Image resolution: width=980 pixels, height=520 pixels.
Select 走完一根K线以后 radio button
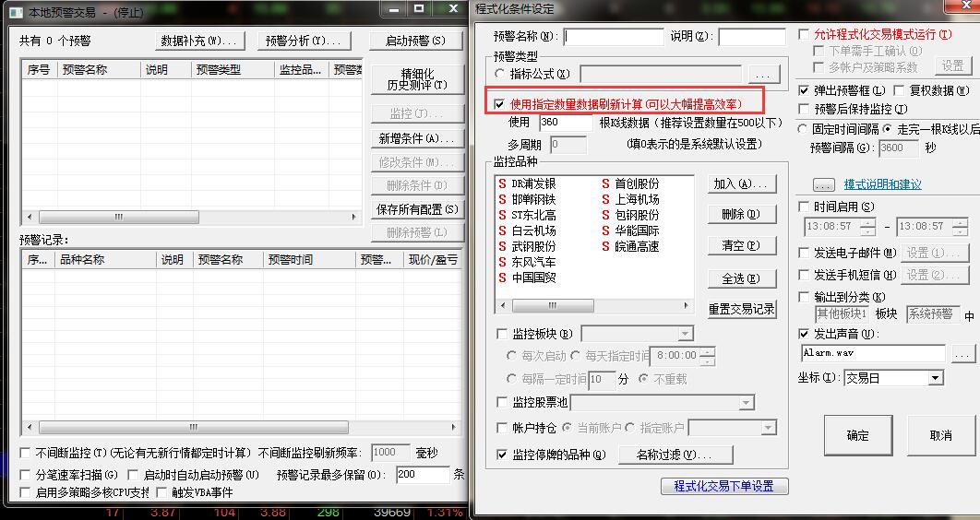[888, 129]
